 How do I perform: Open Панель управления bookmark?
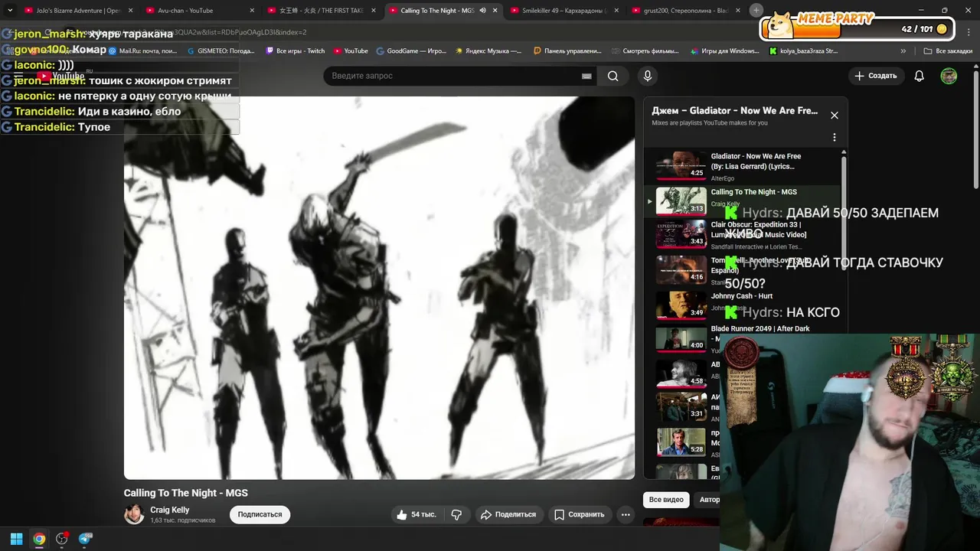tap(567, 51)
